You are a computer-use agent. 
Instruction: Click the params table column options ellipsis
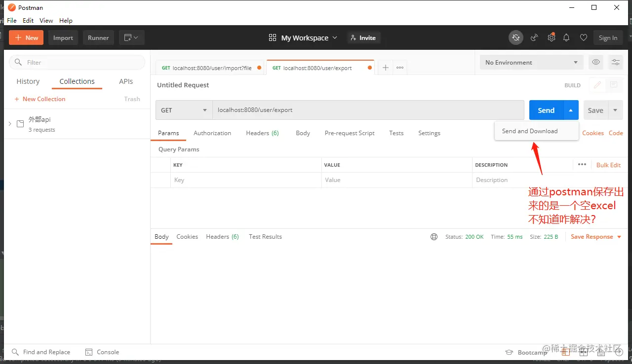[x=582, y=165]
